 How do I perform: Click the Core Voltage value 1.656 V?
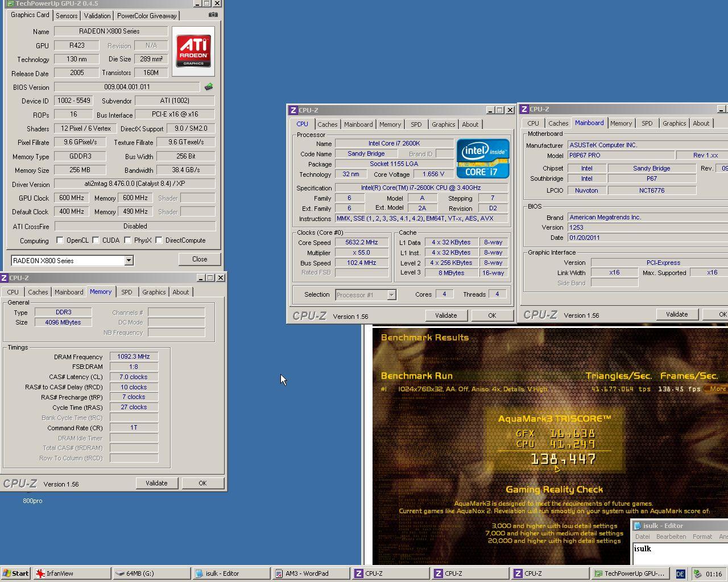(x=433, y=174)
